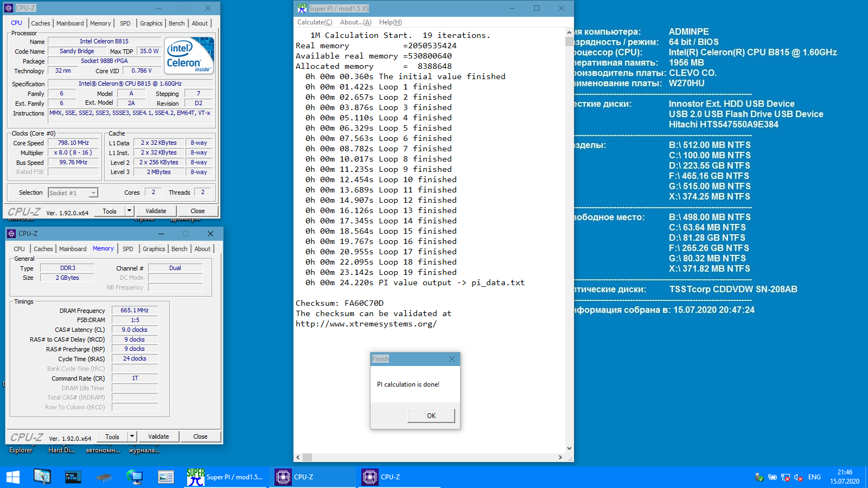Close the Finish dialog with X
The image size is (868, 488).
452,359
